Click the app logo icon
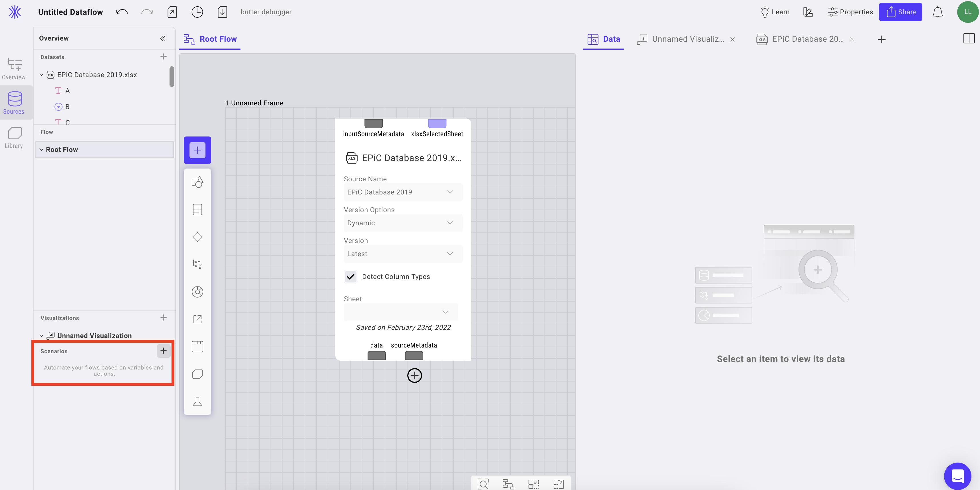This screenshot has height=490, width=980. pyautogui.click(x=15, y=12)
